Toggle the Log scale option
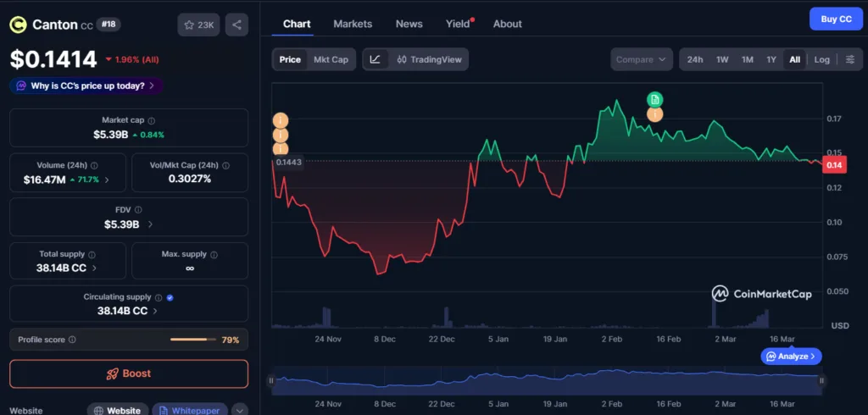Image resolution: width=868 pixels, height=415 pixels. tap(821, 59)
